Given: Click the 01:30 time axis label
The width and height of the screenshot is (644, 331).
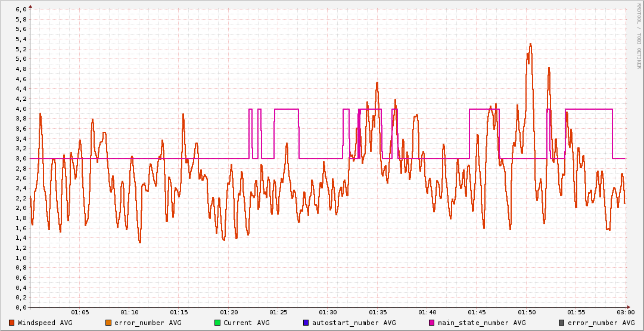Looking at the screenshot, I should 328,312.
